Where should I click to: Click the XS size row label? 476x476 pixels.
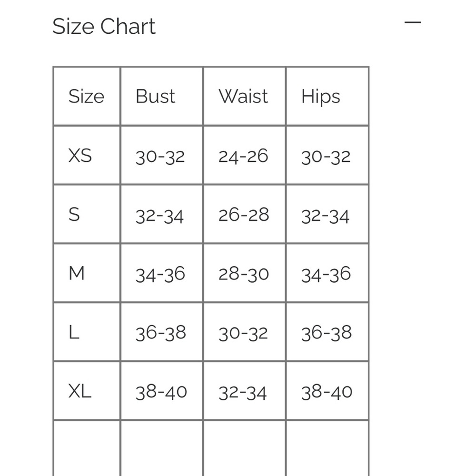(80, 156)
